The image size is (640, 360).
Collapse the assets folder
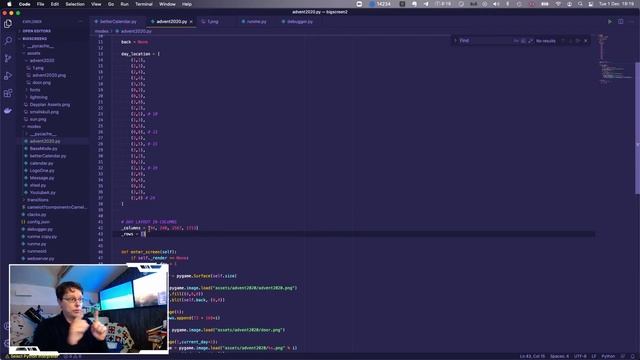pos(33,53)
